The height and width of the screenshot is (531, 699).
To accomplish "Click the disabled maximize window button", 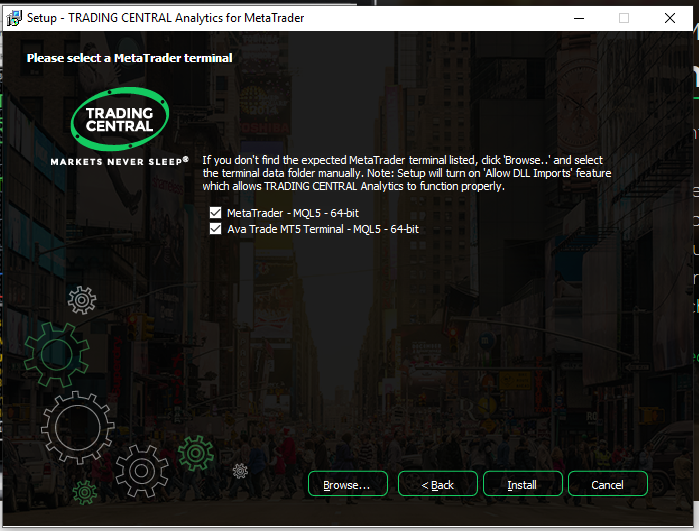I will click(x=624, y=18).
